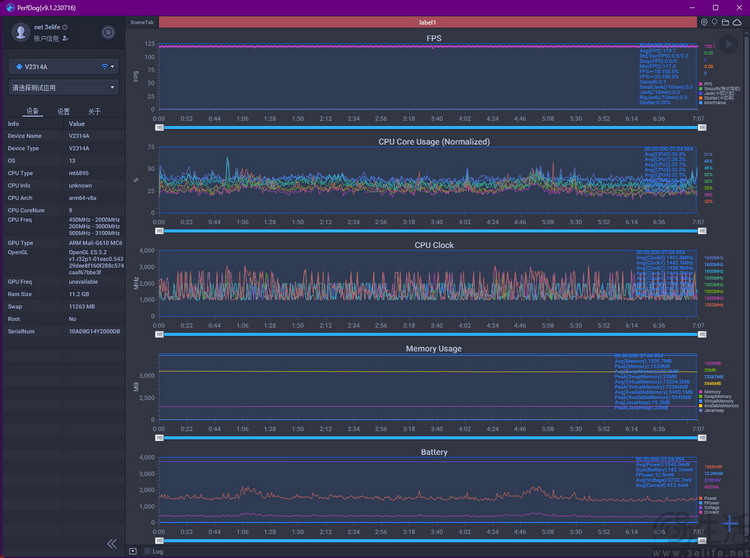Click the Battery chart right range handle

click(x=702, y=541)
